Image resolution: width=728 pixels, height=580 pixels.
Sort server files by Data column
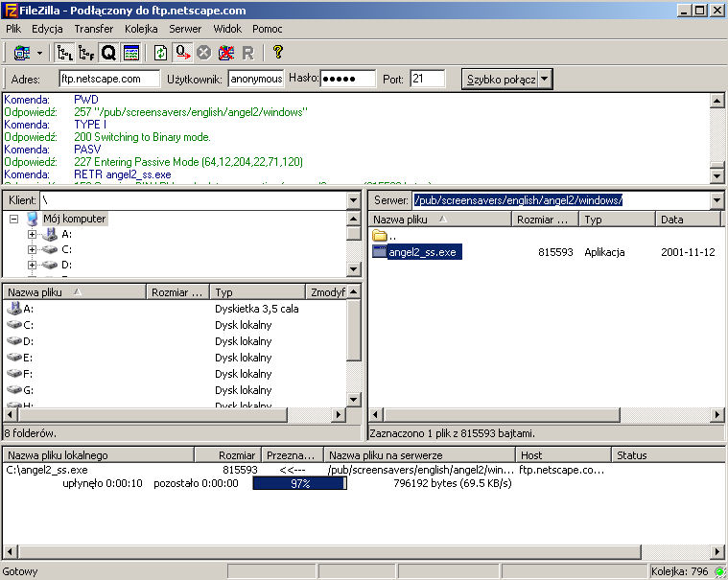pos(688,220)
